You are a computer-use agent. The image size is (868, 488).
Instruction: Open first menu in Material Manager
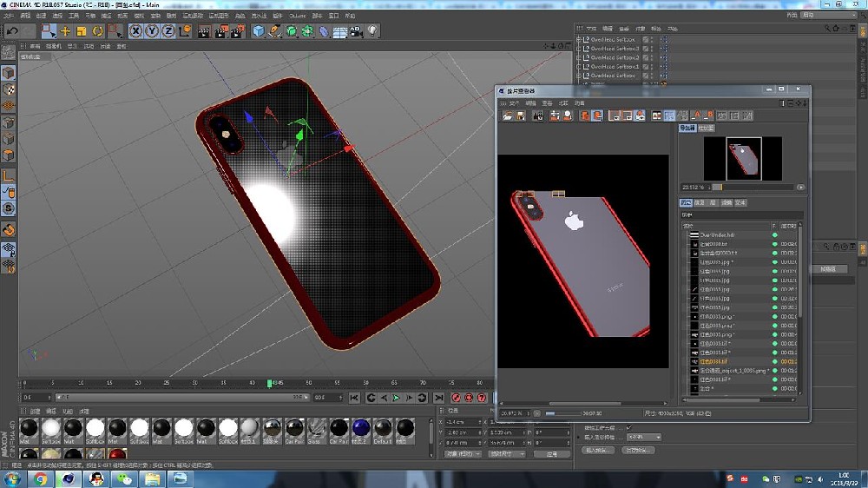[35, 412]
